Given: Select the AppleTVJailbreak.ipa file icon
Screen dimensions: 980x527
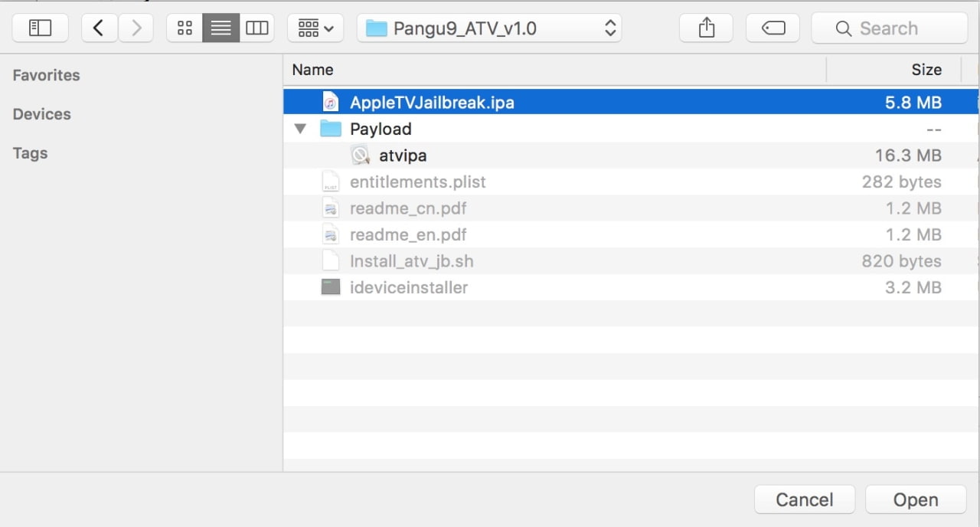Looking at the screenshot, I should coord(330,103).
